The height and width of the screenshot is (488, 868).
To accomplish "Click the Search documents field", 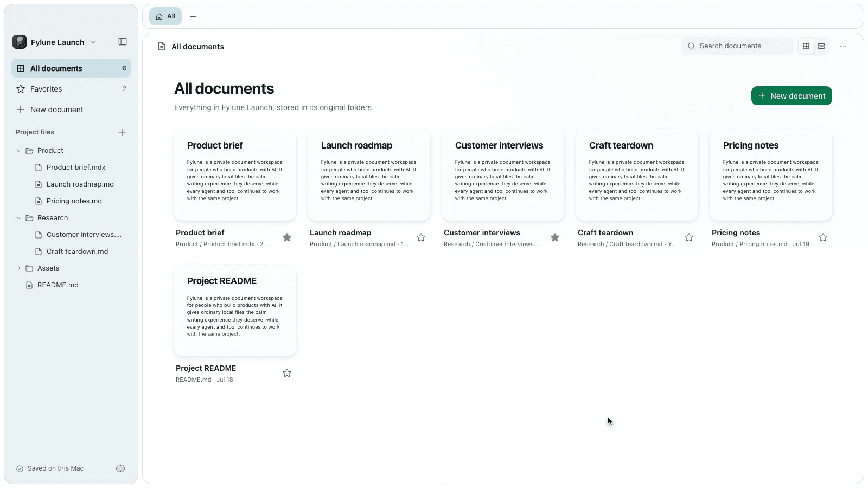I will pos(737,46).
